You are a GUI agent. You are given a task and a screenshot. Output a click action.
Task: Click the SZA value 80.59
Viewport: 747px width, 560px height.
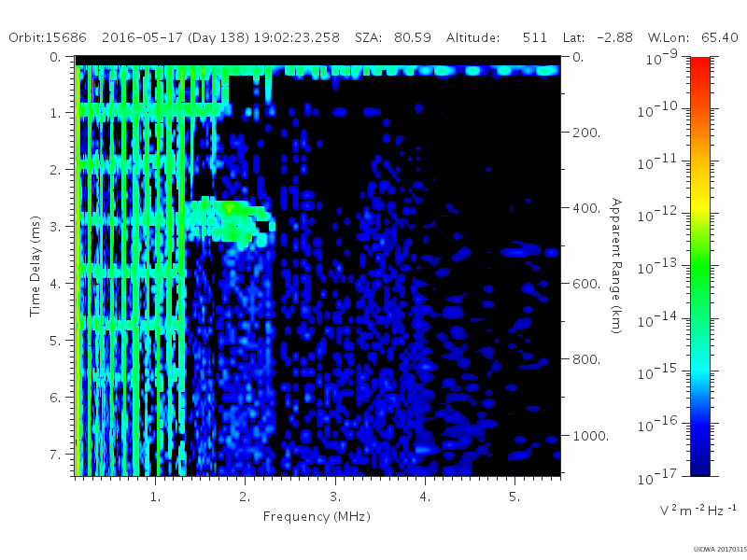[x=413, y=37]
